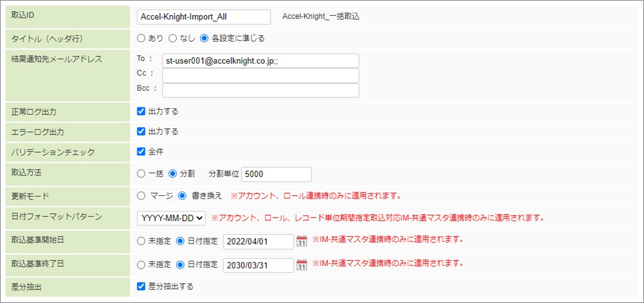Select 書き換え update mode radio

[183, 195]
